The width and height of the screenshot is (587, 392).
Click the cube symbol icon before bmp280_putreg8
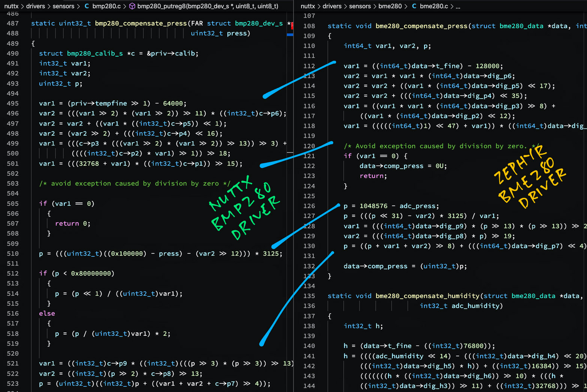pyautogui.click(x=132, y=6)
